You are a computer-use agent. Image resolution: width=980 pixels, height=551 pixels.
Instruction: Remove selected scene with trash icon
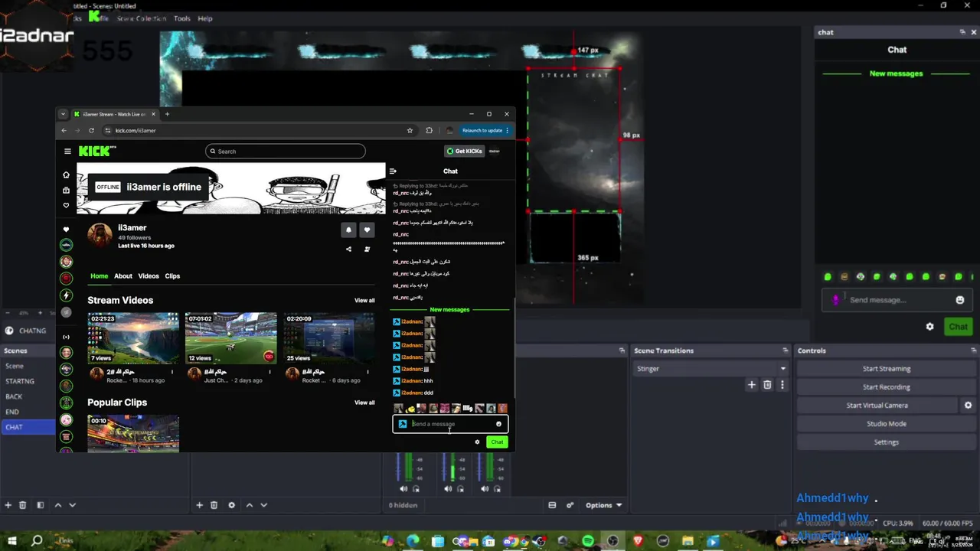[x=22, y=505]
